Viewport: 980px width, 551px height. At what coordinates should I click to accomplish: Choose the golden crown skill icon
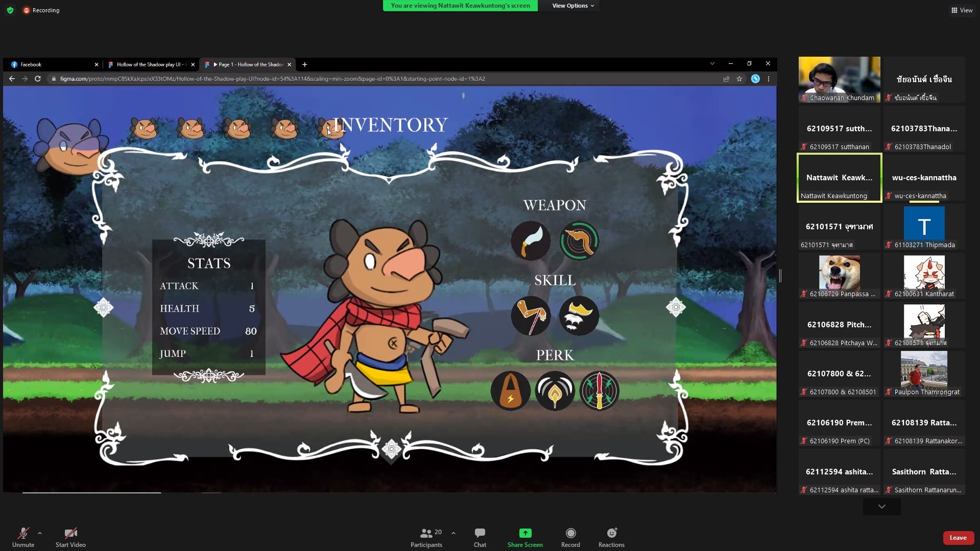click(579, 316)
